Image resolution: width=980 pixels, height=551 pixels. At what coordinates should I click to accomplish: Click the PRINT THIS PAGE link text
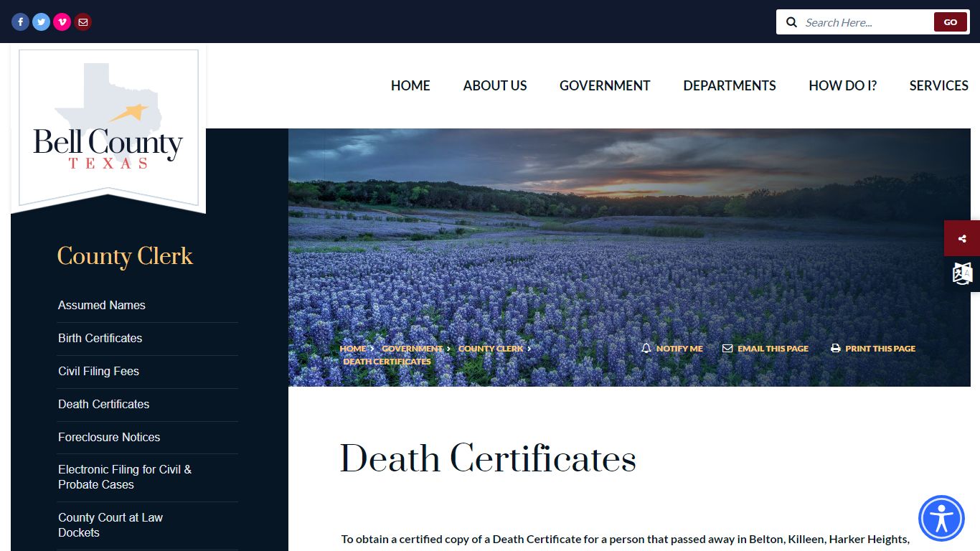(880, 349)
